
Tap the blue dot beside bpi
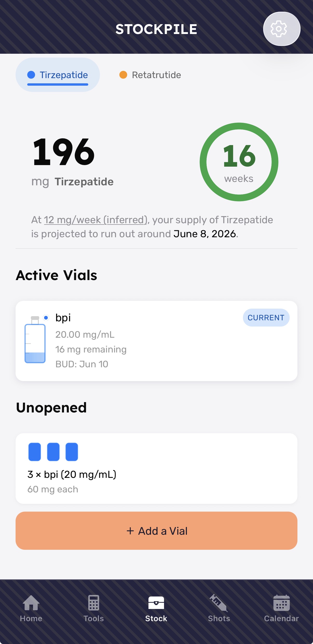coord(46,317)
